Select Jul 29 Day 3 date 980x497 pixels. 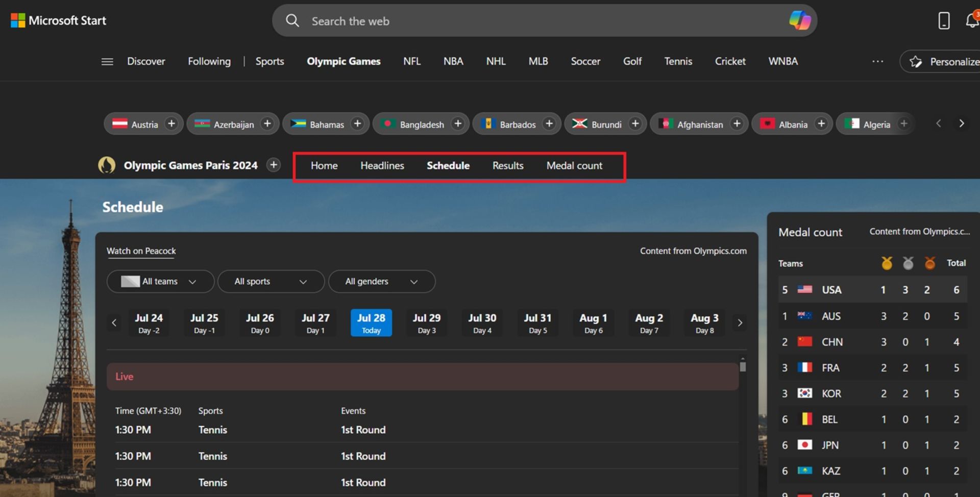pyautogui.click(x=427, y=322)
